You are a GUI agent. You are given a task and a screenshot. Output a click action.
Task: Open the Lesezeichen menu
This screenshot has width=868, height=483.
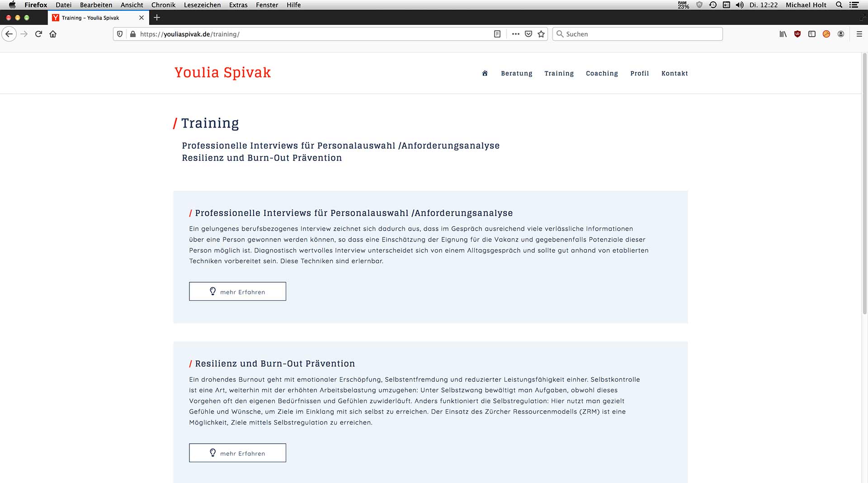[x=202, y=5]
